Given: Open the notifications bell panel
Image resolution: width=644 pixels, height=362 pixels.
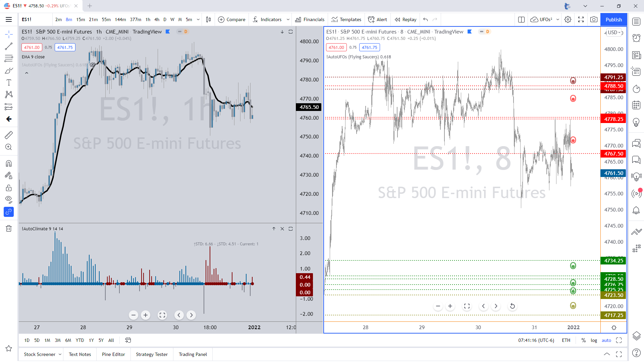Looking at the screenshot, I should (x=636, y=210).
